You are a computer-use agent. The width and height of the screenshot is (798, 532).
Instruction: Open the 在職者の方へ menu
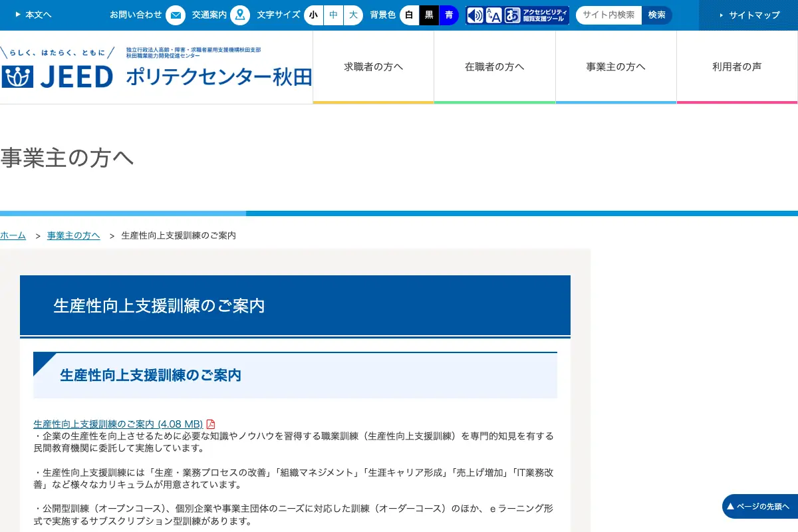495,66
